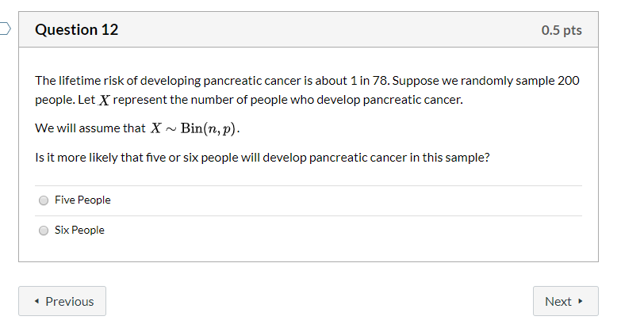Choose the Six People radio button
The height and width of the screenshot is (324, 644).
44,231
